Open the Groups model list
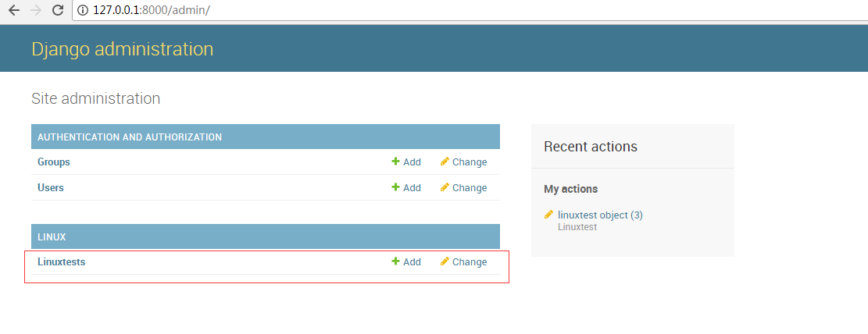Viewport: 868px width, 334px height. click(54, 162)
